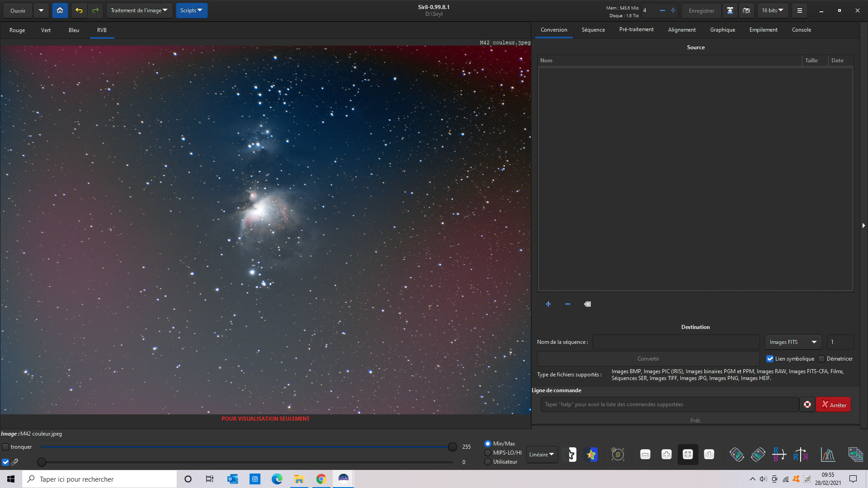
Task: Select the Rouge channel tab
Action: pos(17,30)
